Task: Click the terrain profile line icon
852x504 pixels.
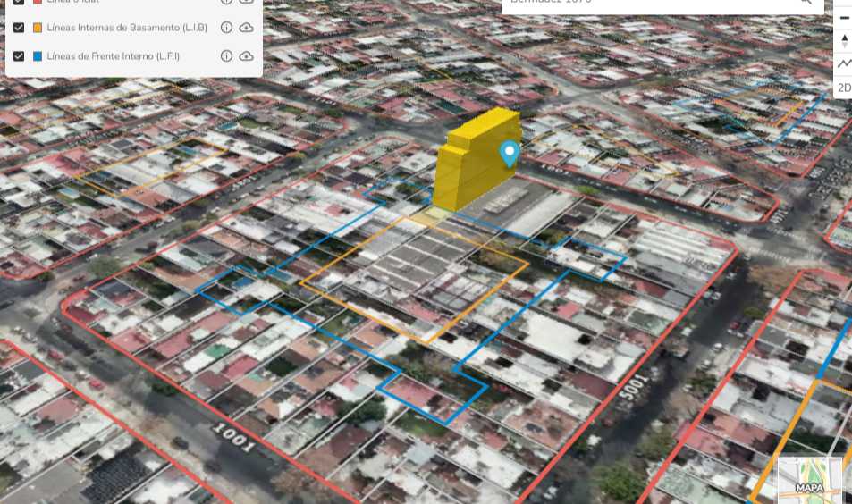Action: (844, 64)
